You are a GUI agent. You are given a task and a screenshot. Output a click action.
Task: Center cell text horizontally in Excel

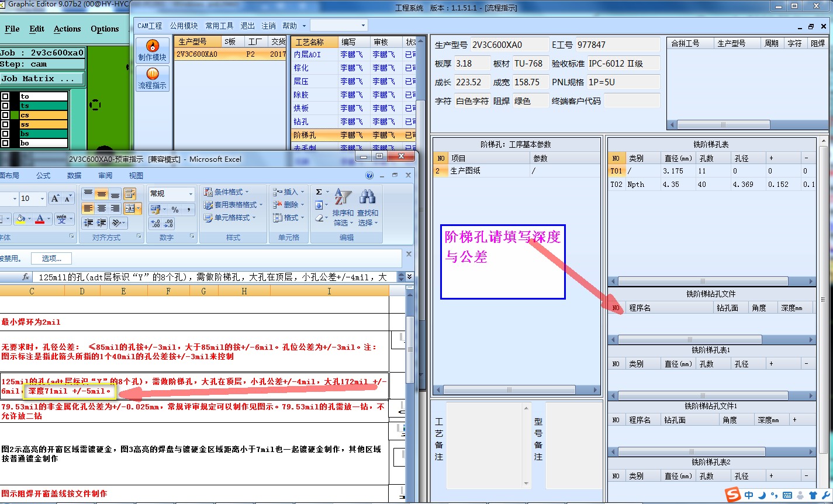102,208
